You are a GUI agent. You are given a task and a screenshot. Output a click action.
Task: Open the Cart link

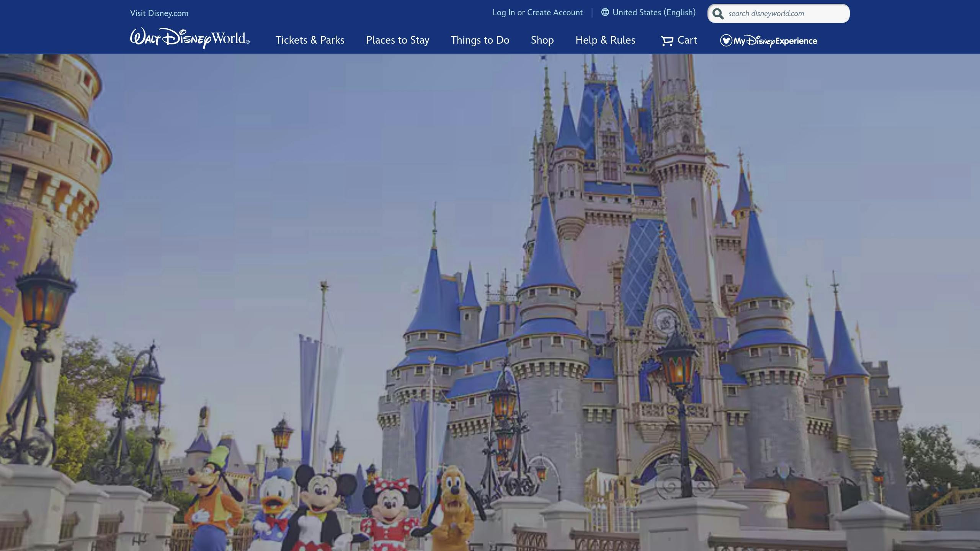(679, 40)
